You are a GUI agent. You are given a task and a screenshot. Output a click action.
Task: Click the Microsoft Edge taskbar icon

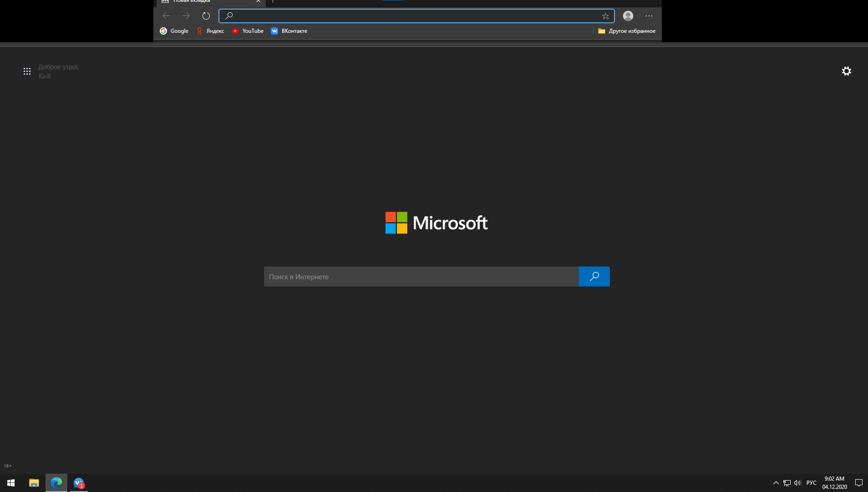[x=56, y=483]
